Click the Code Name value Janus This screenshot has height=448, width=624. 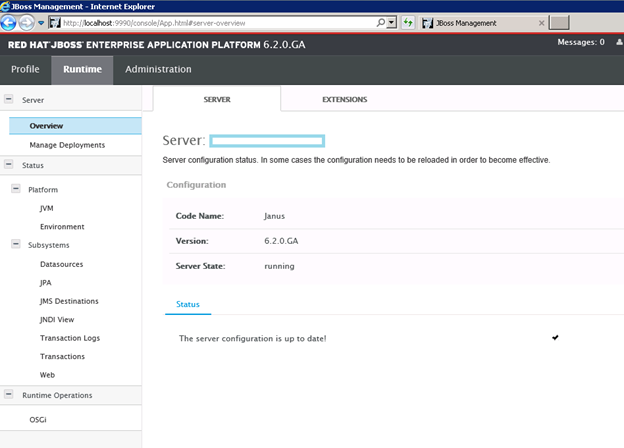274,216
